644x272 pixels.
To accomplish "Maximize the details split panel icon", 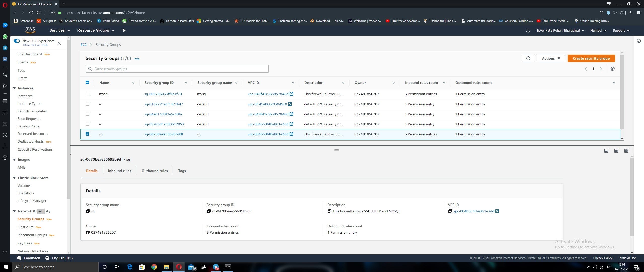I will (x=626, y=151).
